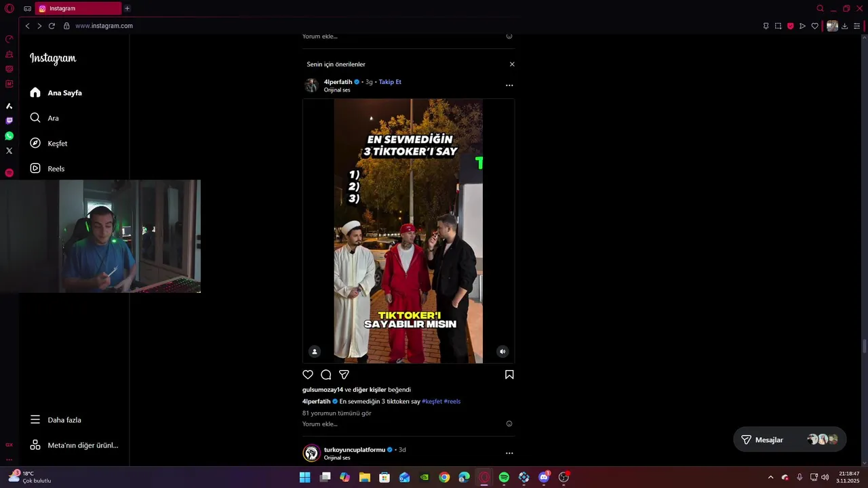Viewport: 868px width, 488px height.
Task: Open Keşfet explore page
Action: tap(48, 143)
